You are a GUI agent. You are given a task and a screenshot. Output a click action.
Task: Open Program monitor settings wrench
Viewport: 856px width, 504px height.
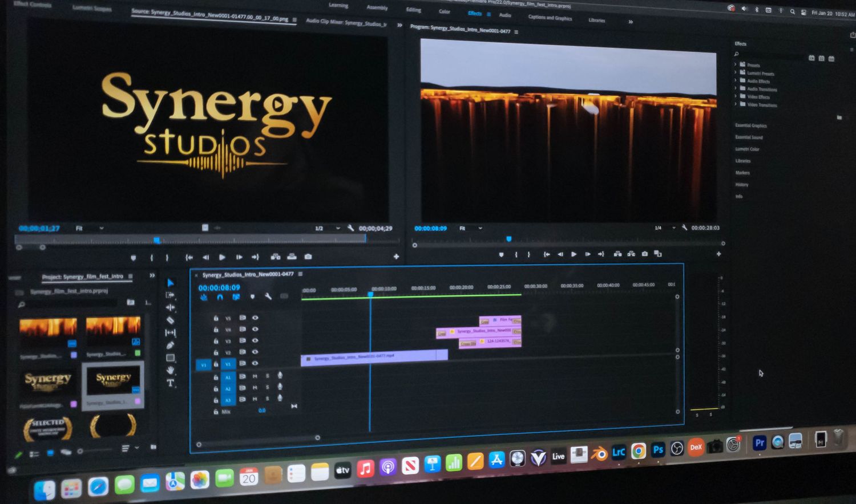click(684, 228)
